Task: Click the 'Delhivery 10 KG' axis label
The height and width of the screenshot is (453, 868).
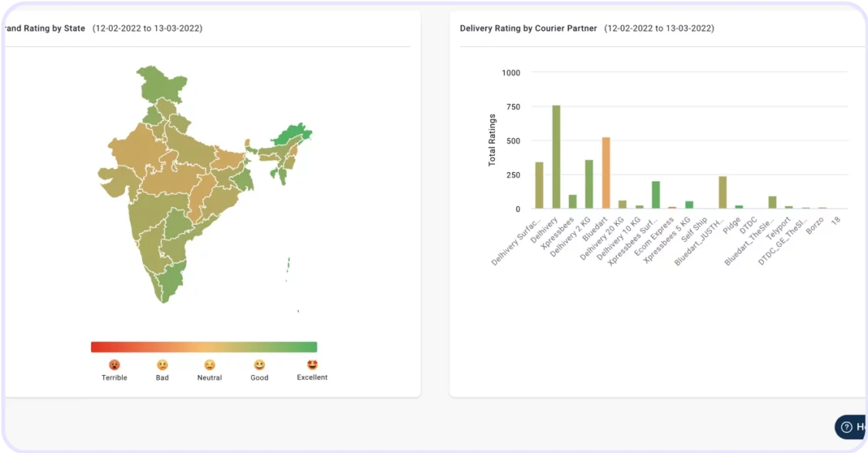Action: [619, 239]
